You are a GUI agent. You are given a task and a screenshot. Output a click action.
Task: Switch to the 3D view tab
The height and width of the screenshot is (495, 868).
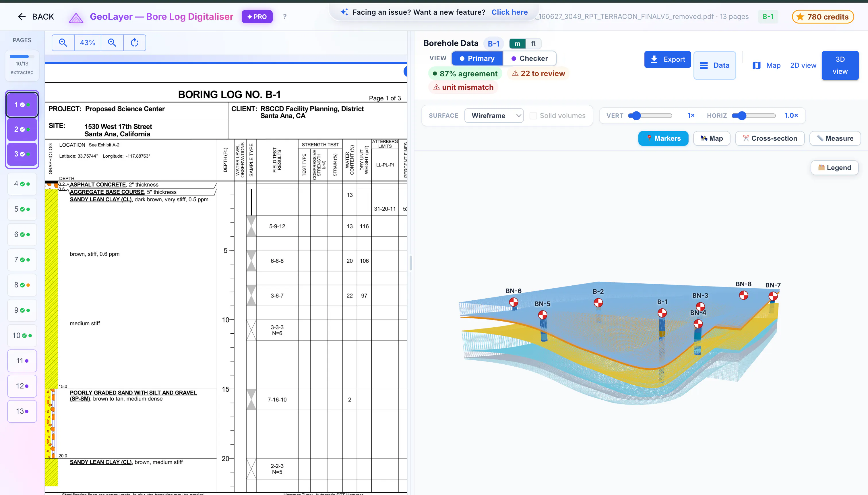pos(840,65)
